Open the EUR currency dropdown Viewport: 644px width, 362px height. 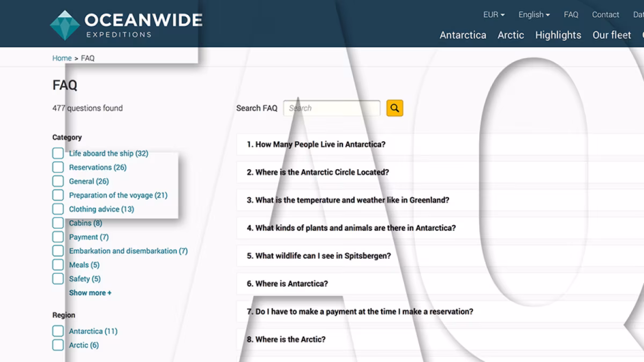[493, 15]
